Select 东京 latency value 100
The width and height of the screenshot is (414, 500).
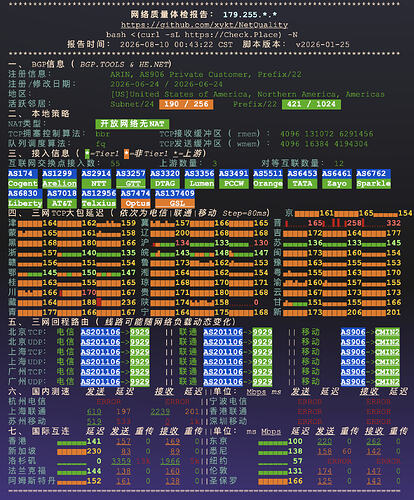[295, 441]
